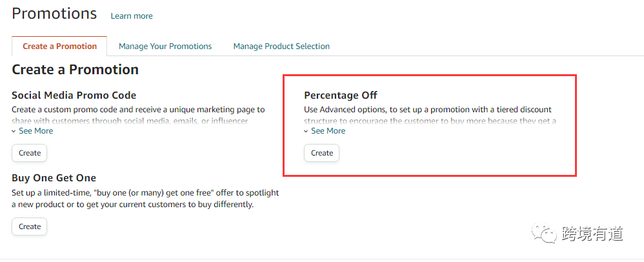
Task: Click the Learn more link beside Promotions
Action: click(132, 16)
